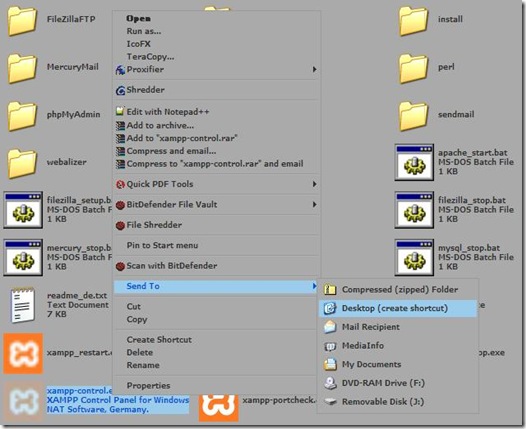The height and width of the screenshot is (429, 526).
Task: Choose Scan with BitDefender
Action: tap(172, 266)
